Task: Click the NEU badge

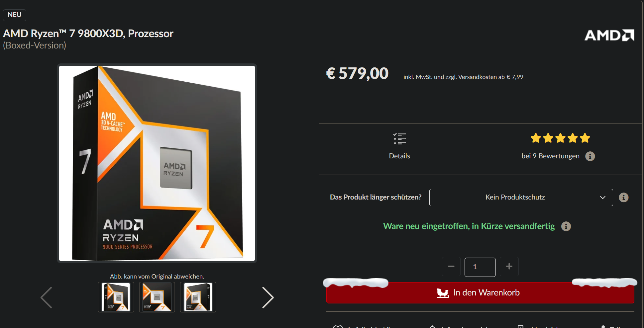Action: point(15,15)
